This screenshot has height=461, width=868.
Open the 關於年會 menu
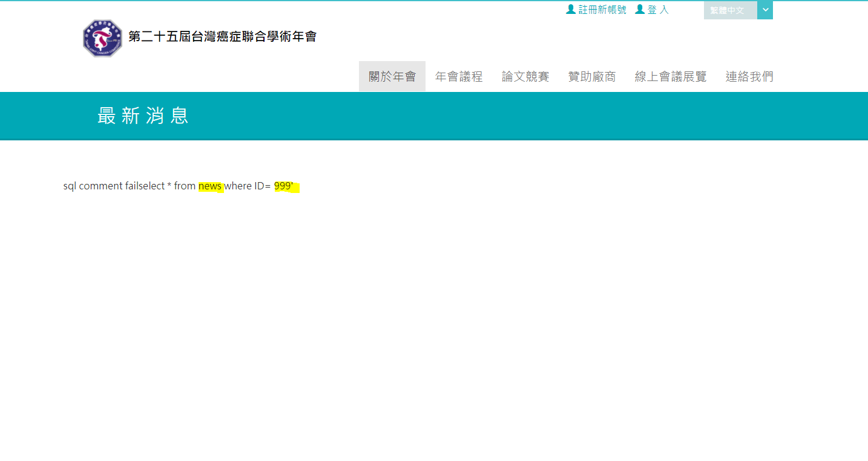click(392, 76)
